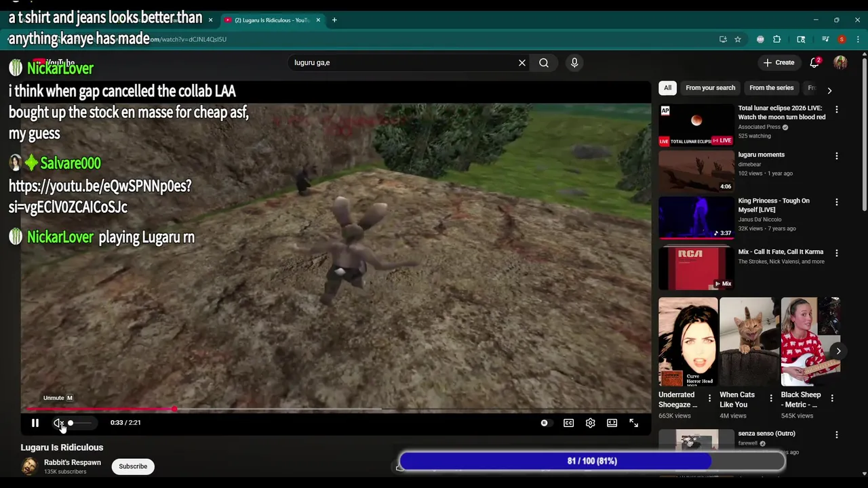
Task: Click the YouTube search input field
Action: click(x=403, y=62)
